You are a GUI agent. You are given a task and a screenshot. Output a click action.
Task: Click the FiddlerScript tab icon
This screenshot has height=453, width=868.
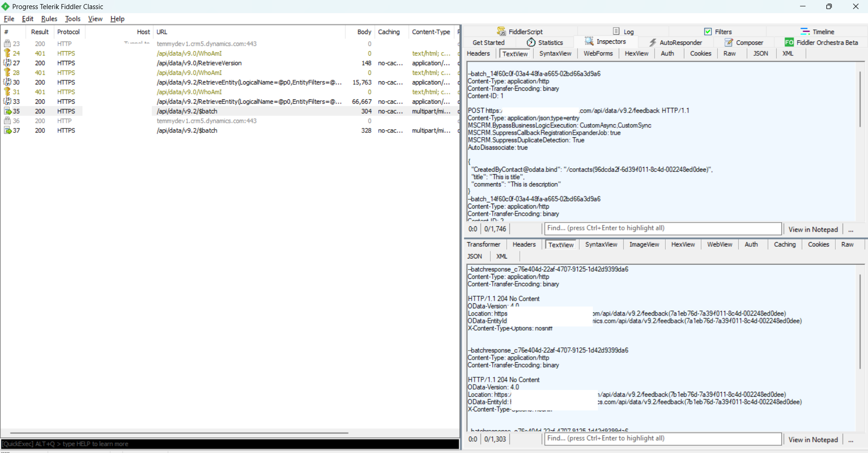[501, 31]
